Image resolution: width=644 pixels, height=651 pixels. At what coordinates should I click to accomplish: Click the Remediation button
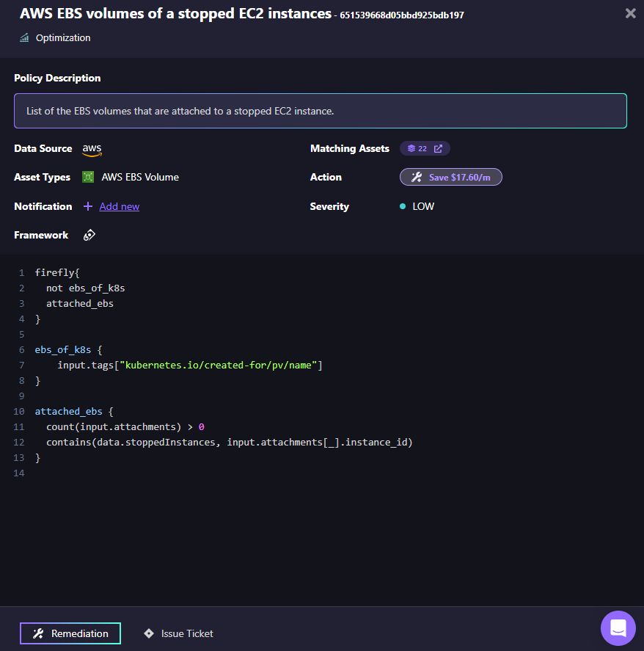click(x=70, y=633)
